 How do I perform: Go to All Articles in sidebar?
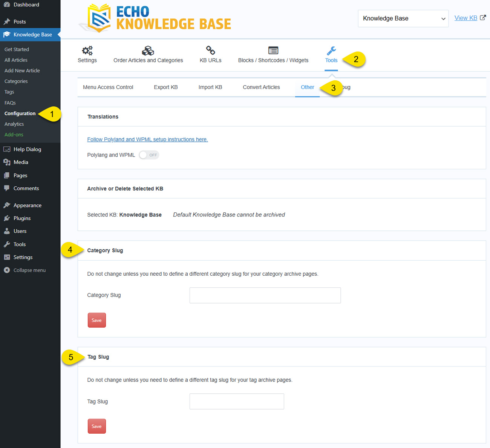coord(16,60)
